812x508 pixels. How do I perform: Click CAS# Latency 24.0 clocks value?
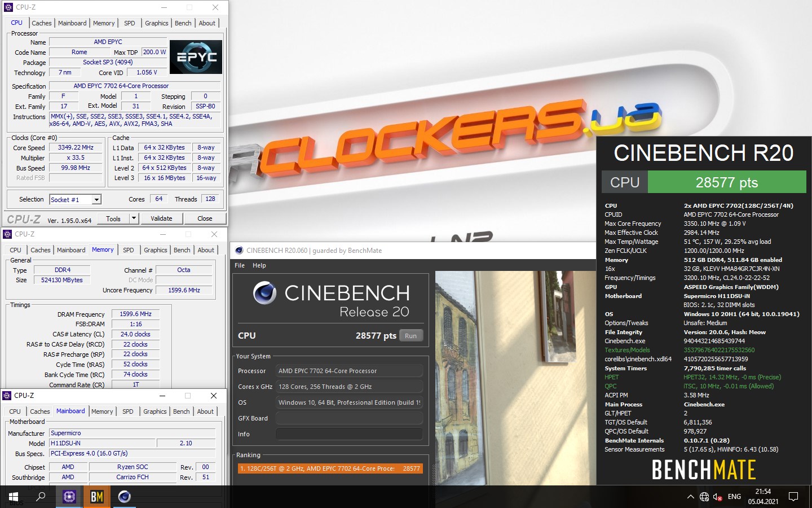point(135,334)
